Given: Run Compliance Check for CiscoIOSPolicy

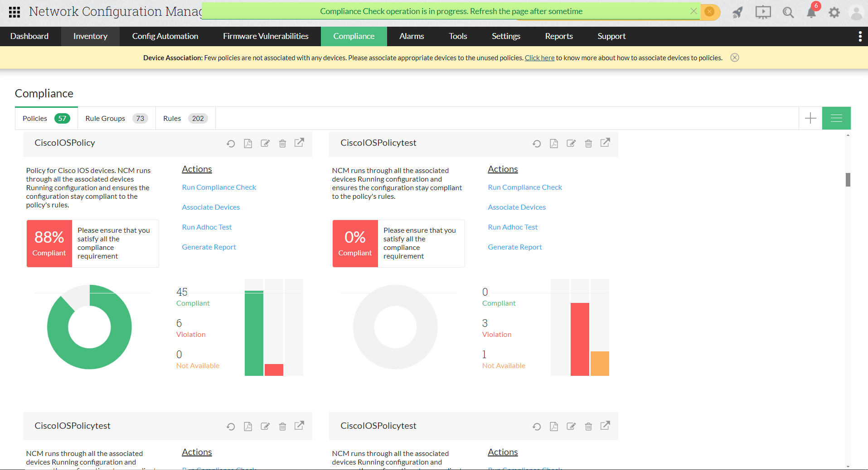Looking at the screenshot, I should (x=219, y=187).
